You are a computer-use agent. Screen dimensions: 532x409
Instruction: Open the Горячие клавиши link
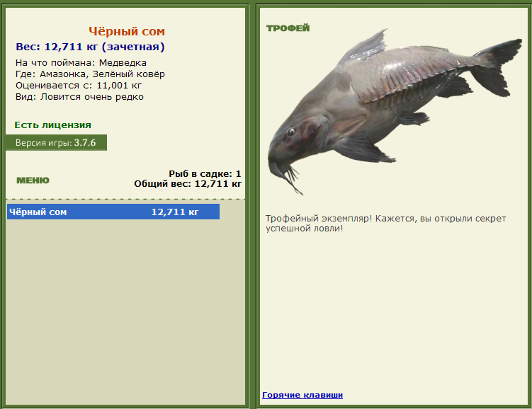point(302,395)
